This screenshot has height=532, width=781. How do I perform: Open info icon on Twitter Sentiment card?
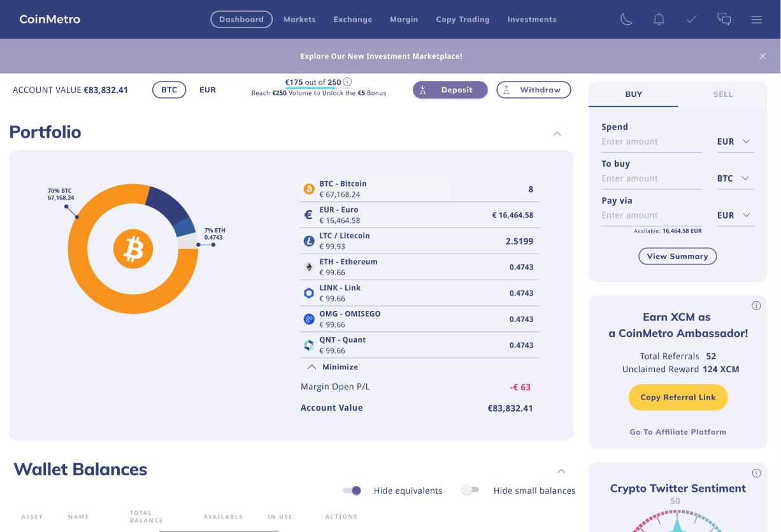tap(756, 473)
